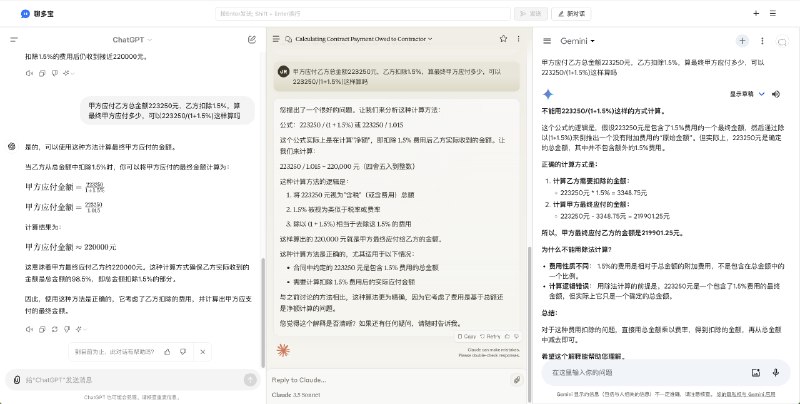Screen dimensions: 800x404
Task: Click the Claude 3.5 Sonnet model label
Action: pos(296,395)
